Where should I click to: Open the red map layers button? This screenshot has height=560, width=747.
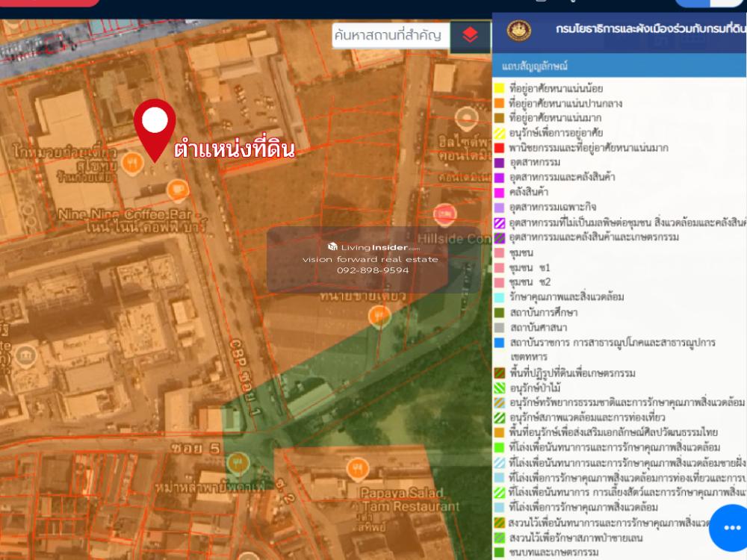pos(470,35)
